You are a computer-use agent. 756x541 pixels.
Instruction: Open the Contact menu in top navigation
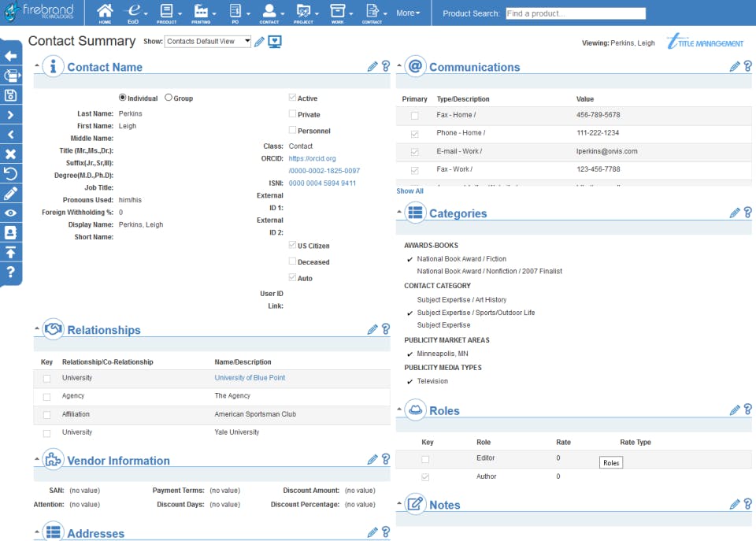270,13
